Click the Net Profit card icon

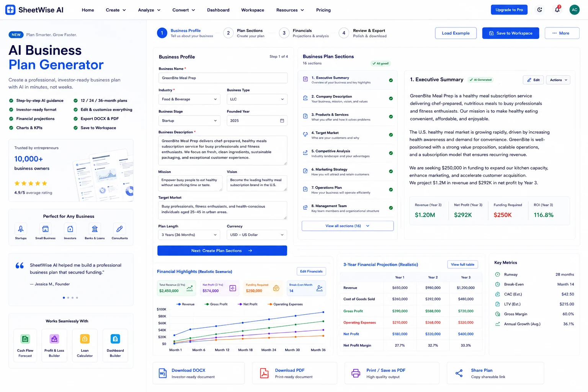click(x=233, y=288)
